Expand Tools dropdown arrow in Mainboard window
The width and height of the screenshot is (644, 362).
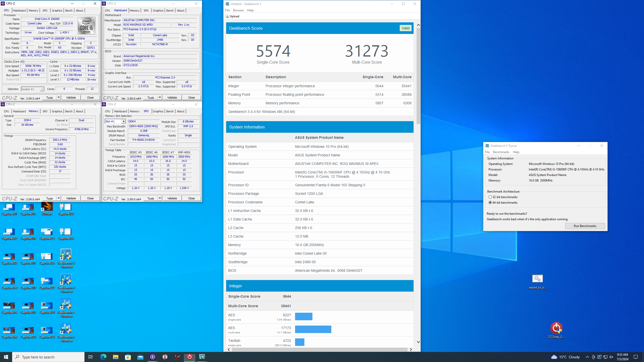[x=160, y=98]
